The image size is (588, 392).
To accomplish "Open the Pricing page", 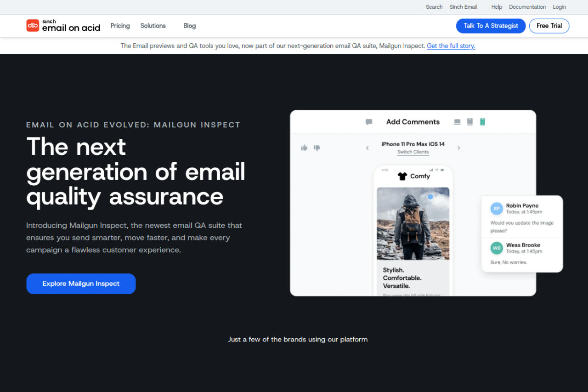I will [120, 26].
